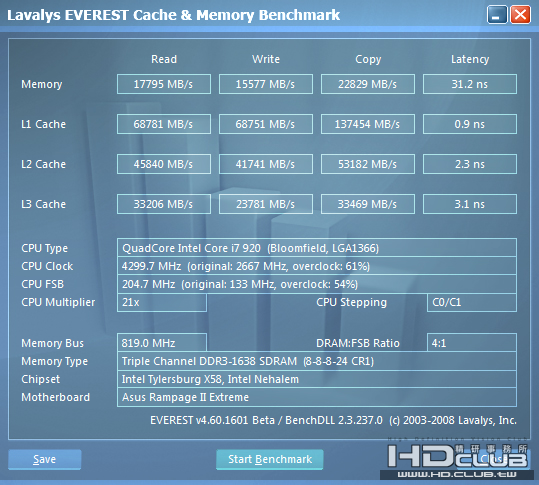Screen dimensions: 539x485
Task: Minimize the EVEREST benchmark window
Action: click(x=497, y=15)
